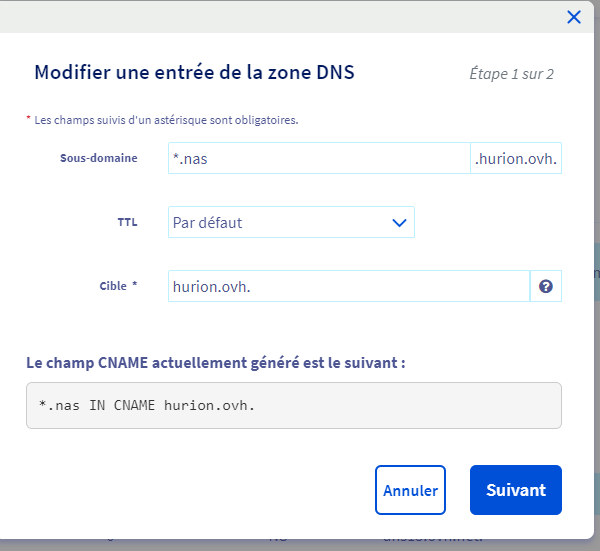The height and width of the screenshot is (551, 600).
Task: Click the "Étape 1 sur 2" step indicator
Action: 511,73
